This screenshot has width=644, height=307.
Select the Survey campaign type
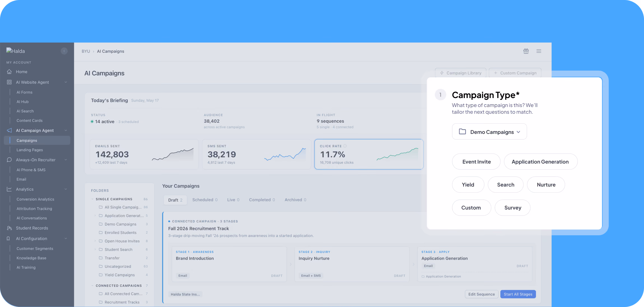[x=513, y=208]
